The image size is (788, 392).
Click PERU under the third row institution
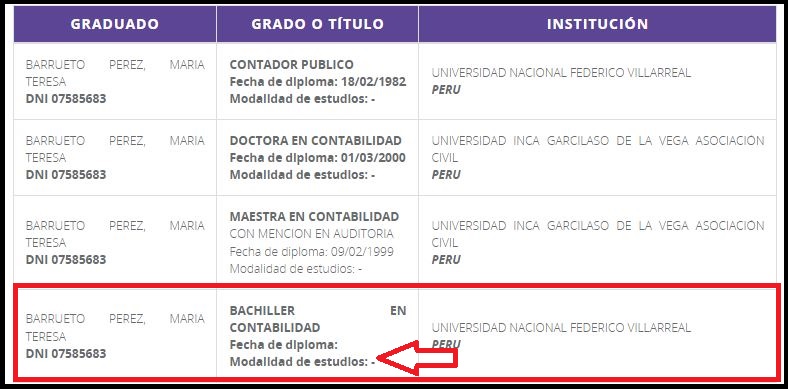coord(446,260)
